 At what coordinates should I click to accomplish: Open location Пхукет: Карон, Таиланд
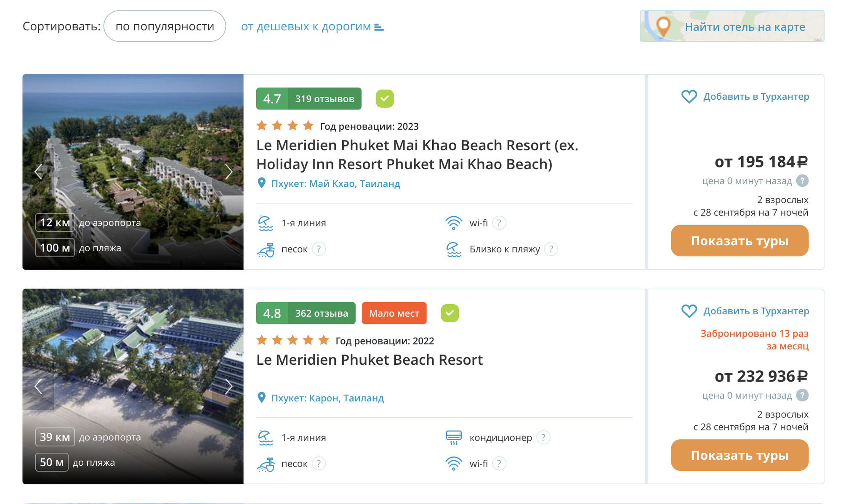tap(327, 398)
